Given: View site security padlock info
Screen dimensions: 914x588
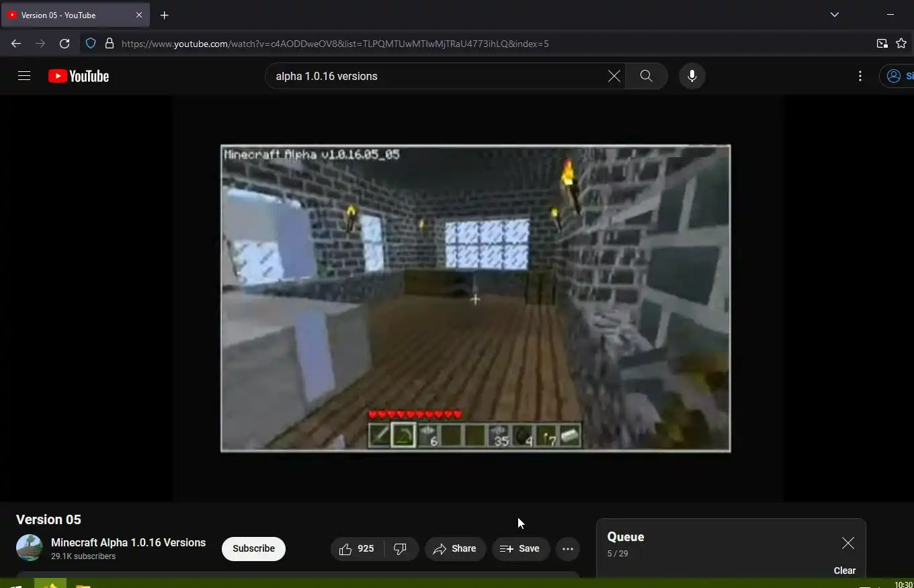Looking at the screenshot, I should pos(110,44).
